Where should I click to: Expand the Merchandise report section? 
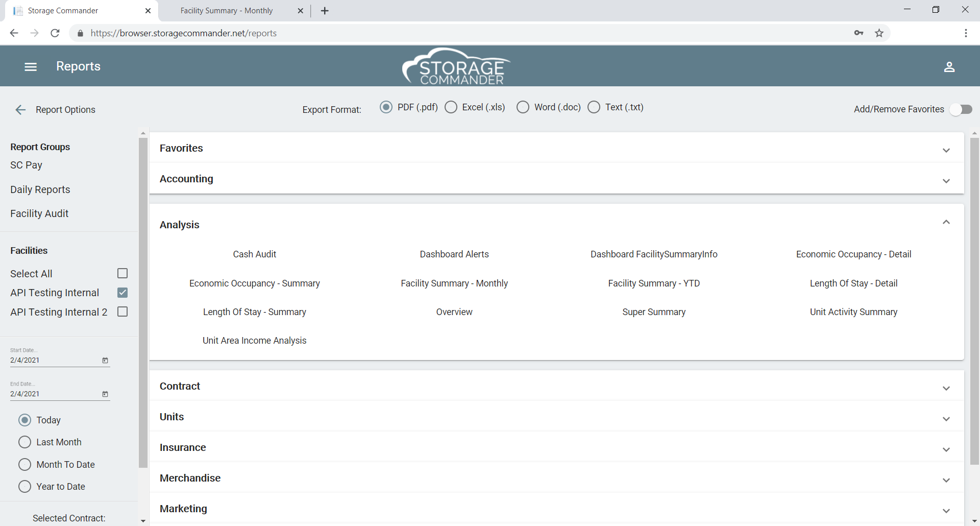tap(946, 480)
